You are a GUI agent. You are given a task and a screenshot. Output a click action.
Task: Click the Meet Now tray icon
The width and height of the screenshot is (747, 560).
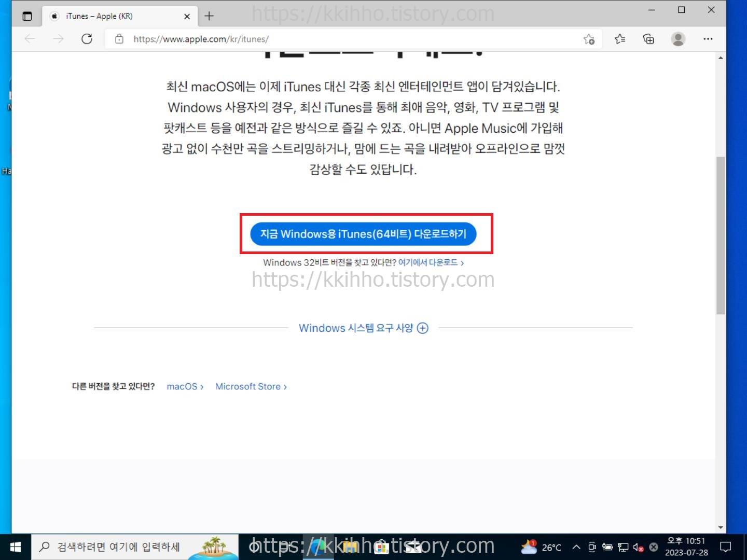pos(592,547)
